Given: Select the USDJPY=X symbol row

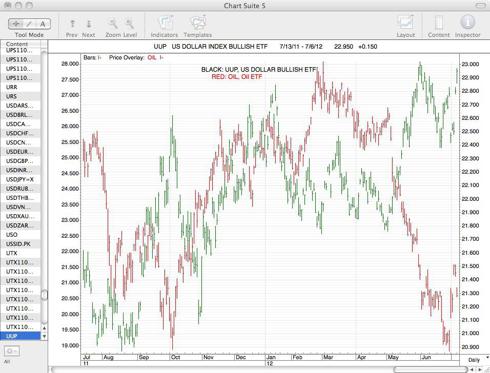Looking at the screenshot, I should coord(20,179).
